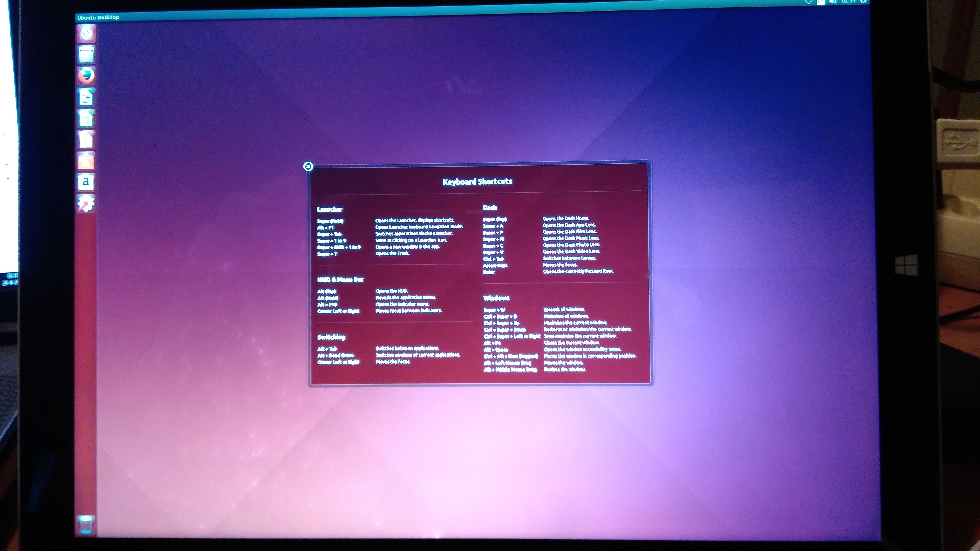Open the Trash at launcher bottom

[86, 525]
